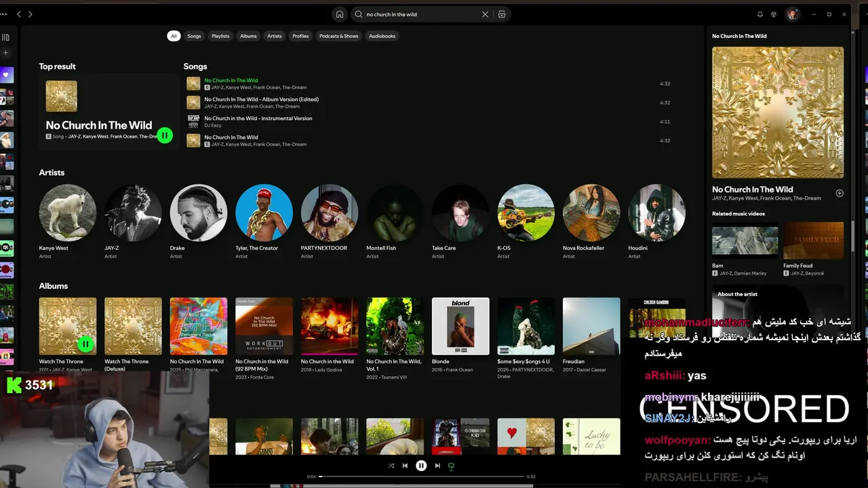The height and width of the screenshot is (488, 868).
Task: Open Drake artist card
Action: [x=199, y=221]
